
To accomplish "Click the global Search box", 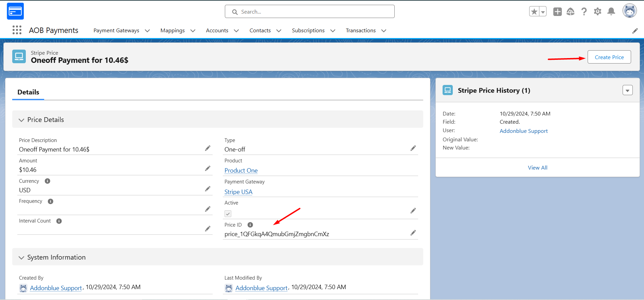I will coord(310,12).
